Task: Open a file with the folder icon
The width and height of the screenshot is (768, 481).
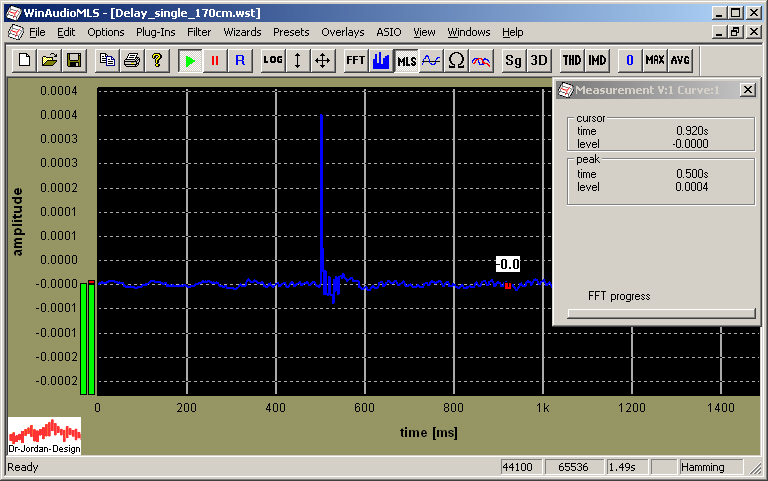Action: click(49, 60)
